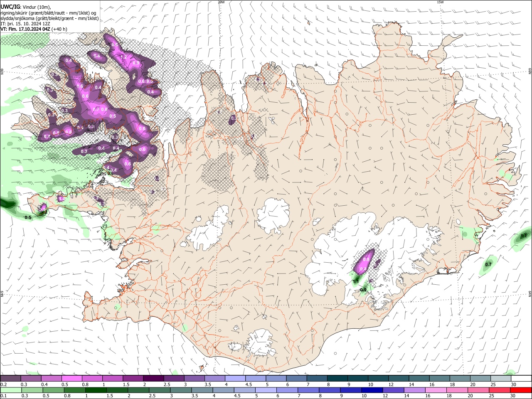The height and width of the screenshot is (399, 532).
Task: Click the black 0.5 value off the west coast
Action: point(28,217)
